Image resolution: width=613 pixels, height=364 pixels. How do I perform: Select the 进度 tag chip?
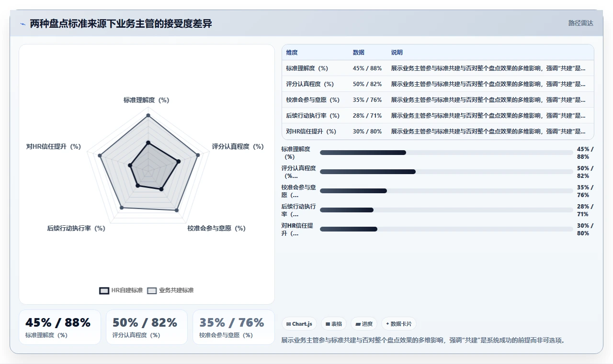363,324
